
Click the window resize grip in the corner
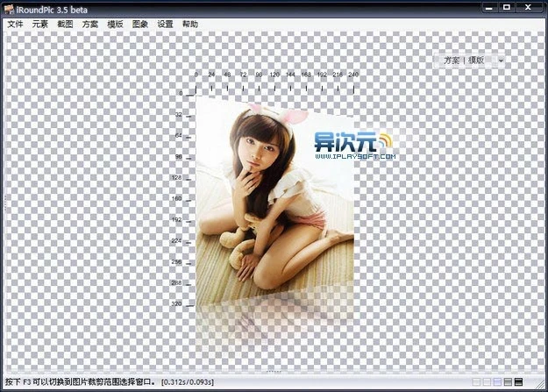540,384
